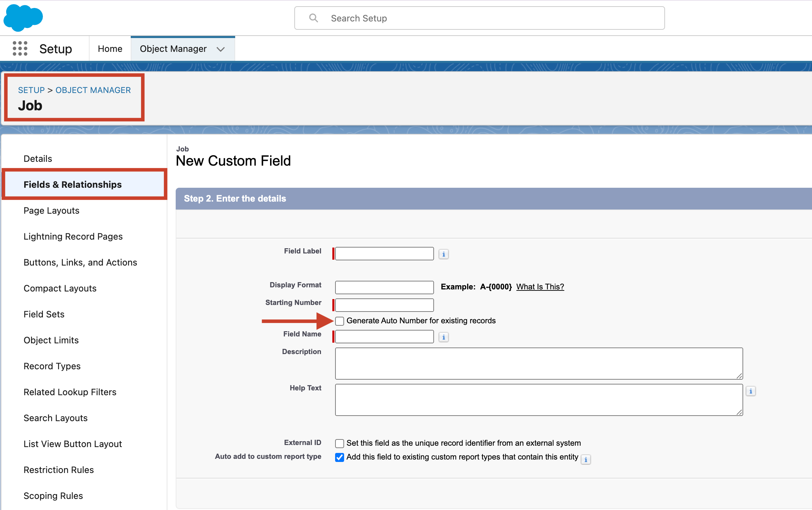This screenshot has width=812, height=510.
Task: Open the App Launcher waffle icon
Action: click(x=20, y=48)
